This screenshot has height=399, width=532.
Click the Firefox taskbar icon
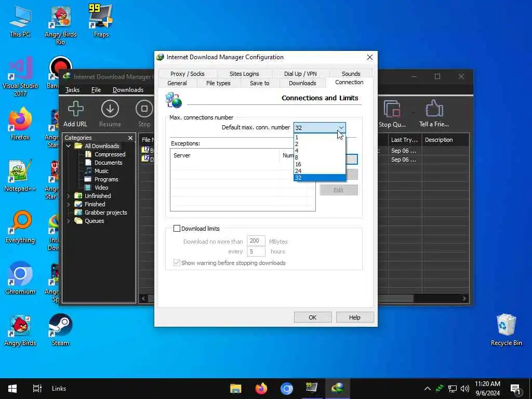point(261,389)
